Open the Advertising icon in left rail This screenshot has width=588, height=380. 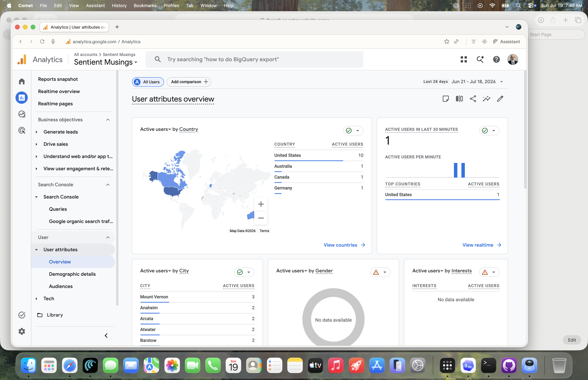pos(22,130)
